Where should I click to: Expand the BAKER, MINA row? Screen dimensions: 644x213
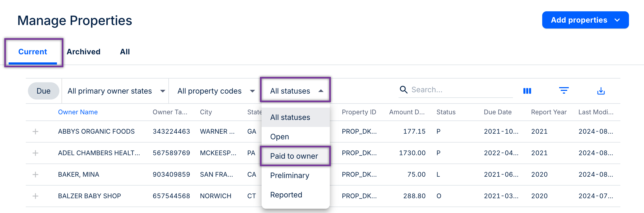[35, 175]
